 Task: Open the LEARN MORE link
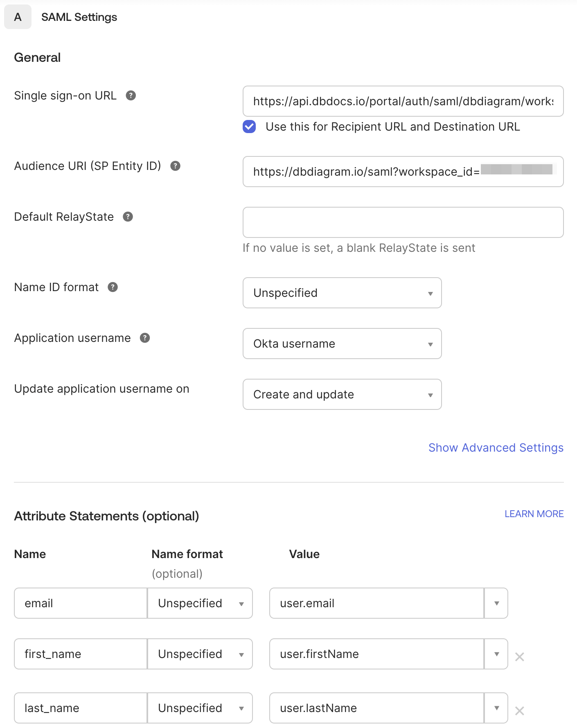534,513
